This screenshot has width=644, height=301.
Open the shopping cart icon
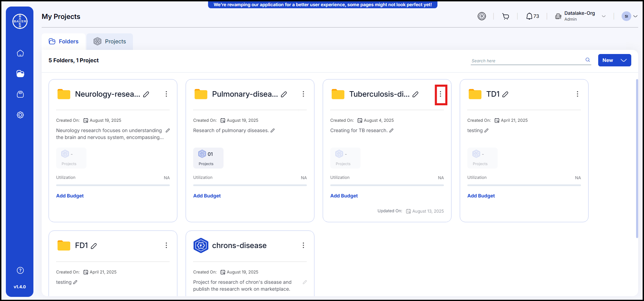click(506, 16)
